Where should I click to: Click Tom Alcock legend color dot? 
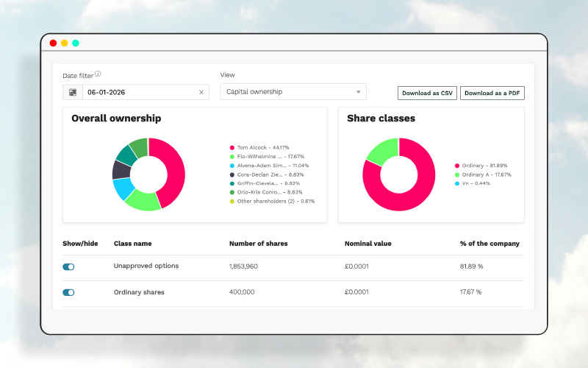point(232,148)
